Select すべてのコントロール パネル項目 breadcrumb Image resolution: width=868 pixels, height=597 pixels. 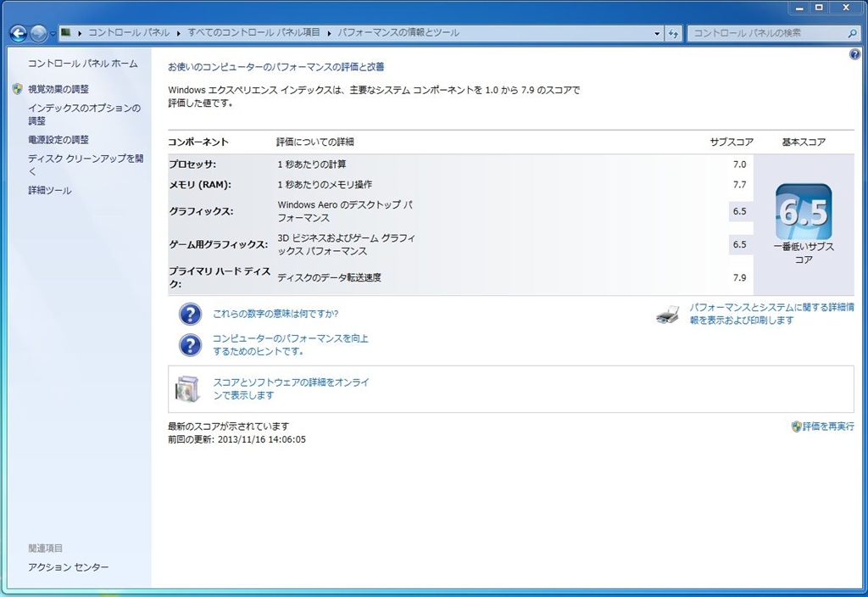tap(254, 33)
